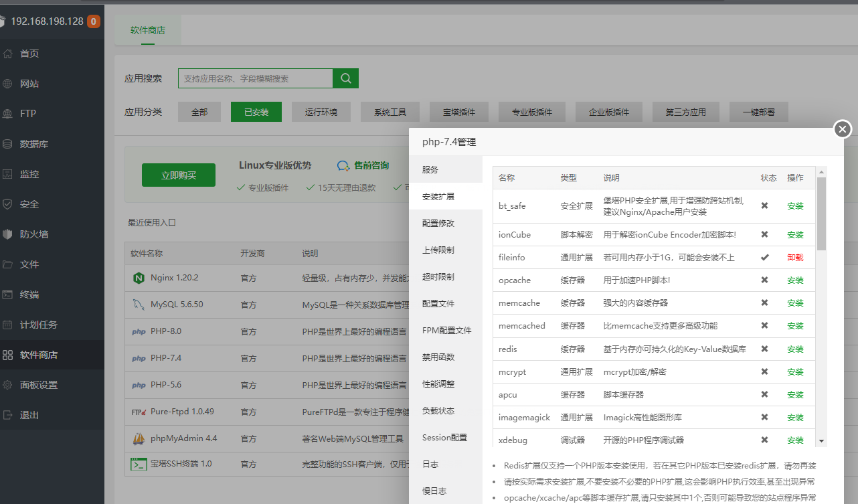This screenshot has width=858, height=504.
Task: Click 安装 link for bt_safe extension
Action: click(795, 206)
